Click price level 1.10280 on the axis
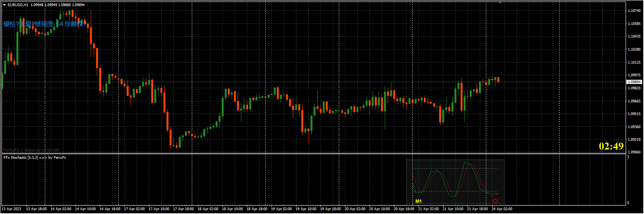This screenshot has width=644, height=214. 634,49
